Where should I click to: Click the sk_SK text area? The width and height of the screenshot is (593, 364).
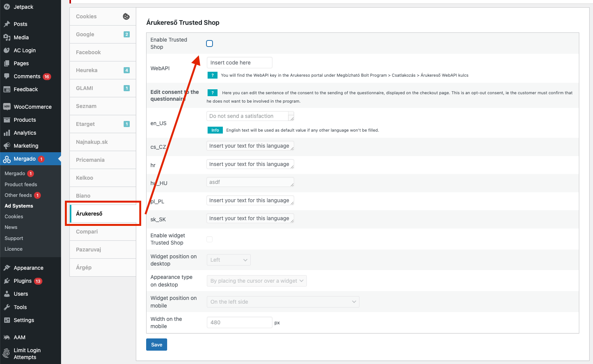click(250, 218)
